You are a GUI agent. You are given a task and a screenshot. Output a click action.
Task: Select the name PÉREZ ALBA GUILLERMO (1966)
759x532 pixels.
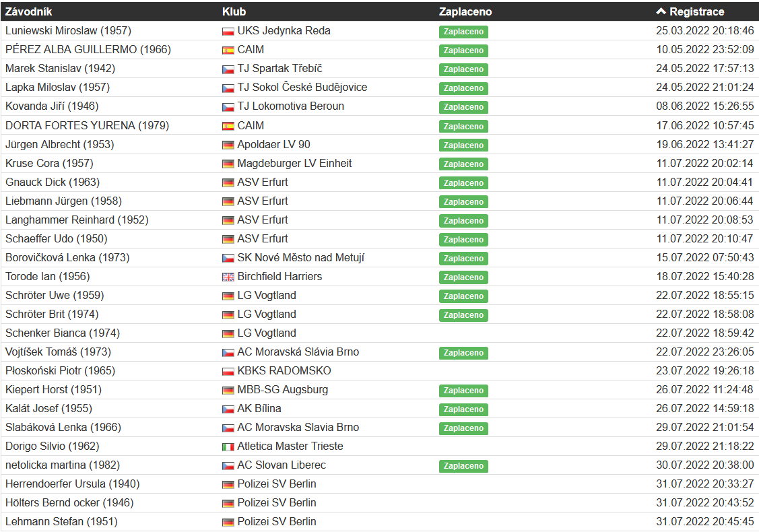coord(88,49)
